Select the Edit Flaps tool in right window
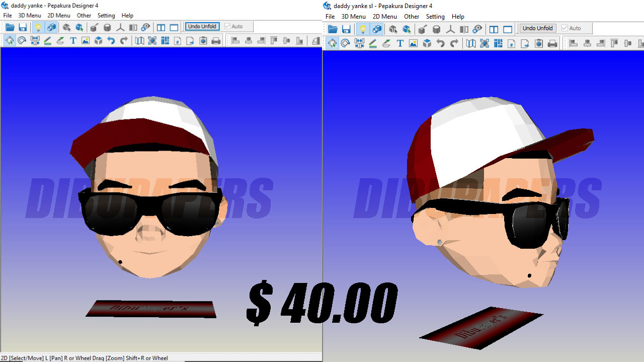The height and width of the screenshot is (362, 644). 386,43
